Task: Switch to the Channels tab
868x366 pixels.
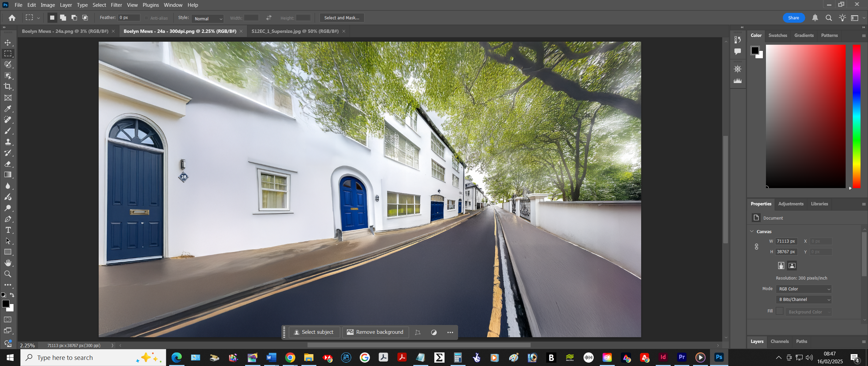Action: pos(780,341)
